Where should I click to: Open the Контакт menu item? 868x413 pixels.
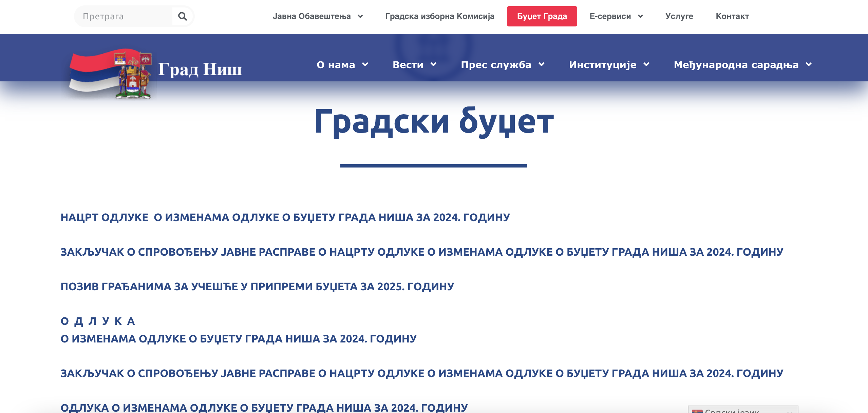point(732,16)
